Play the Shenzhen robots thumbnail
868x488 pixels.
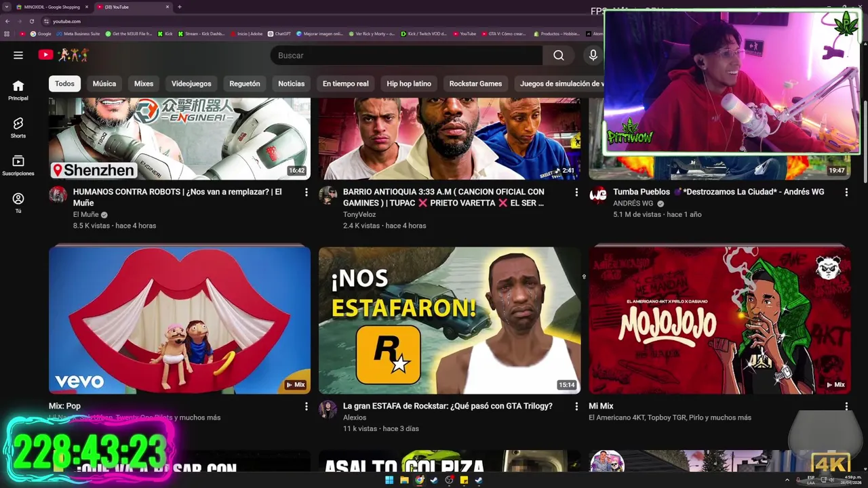[x=180, y=138]
